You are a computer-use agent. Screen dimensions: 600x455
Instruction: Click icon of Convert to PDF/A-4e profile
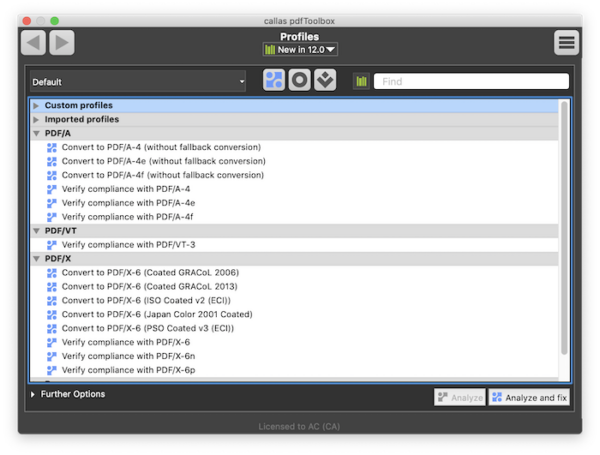(x=52, y=161)
